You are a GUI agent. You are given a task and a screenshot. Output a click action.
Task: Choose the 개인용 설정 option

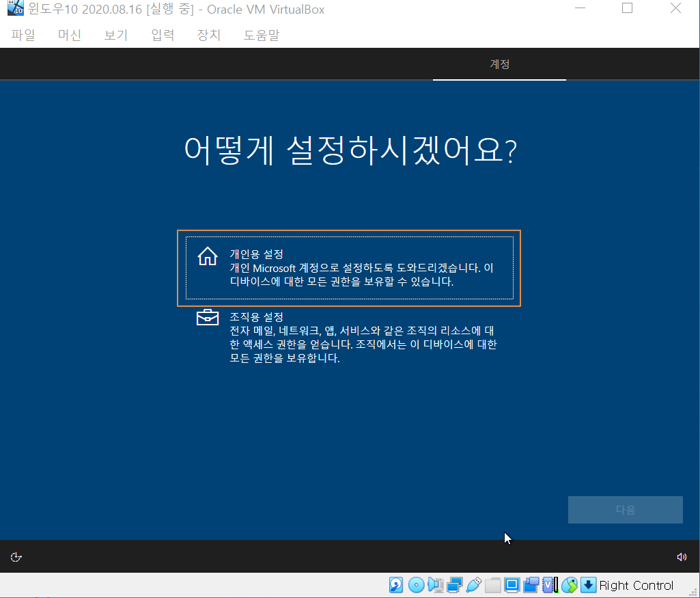point(349,268)
